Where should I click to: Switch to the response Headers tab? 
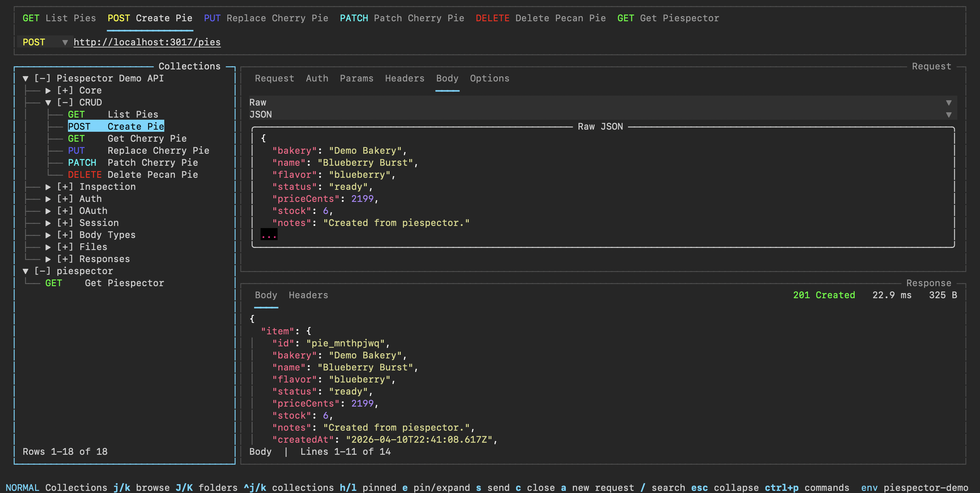(308, 295)
